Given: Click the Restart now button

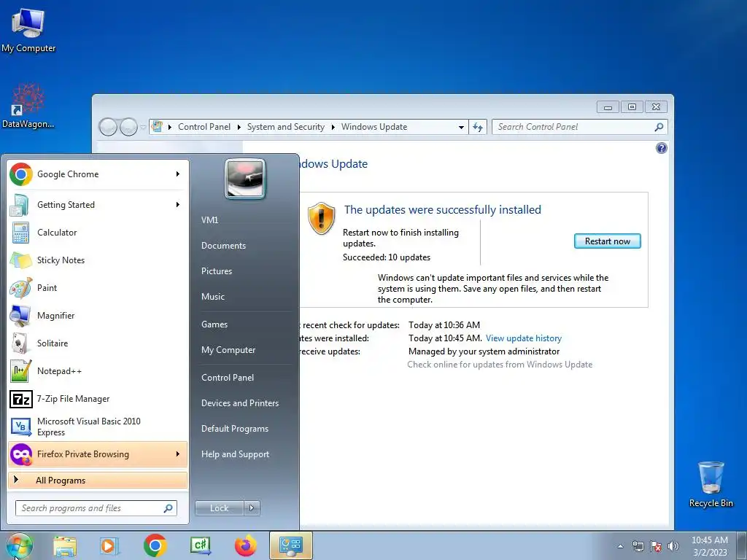Looking at the screenshot, I should pyautogui.click(x=608, y=241).
